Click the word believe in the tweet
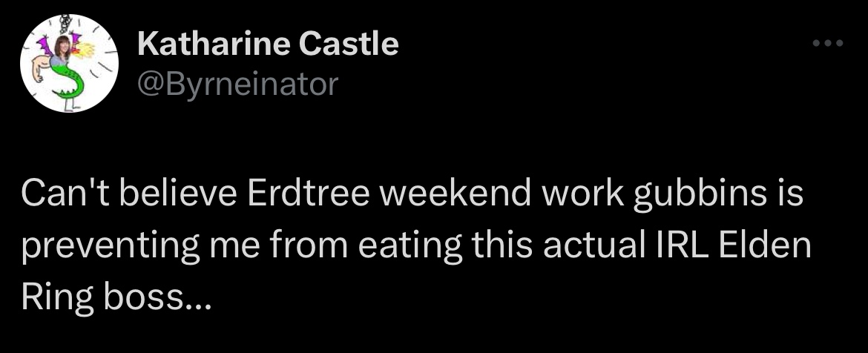This screenshot has width=868, height=353. (x=178, y=194)
